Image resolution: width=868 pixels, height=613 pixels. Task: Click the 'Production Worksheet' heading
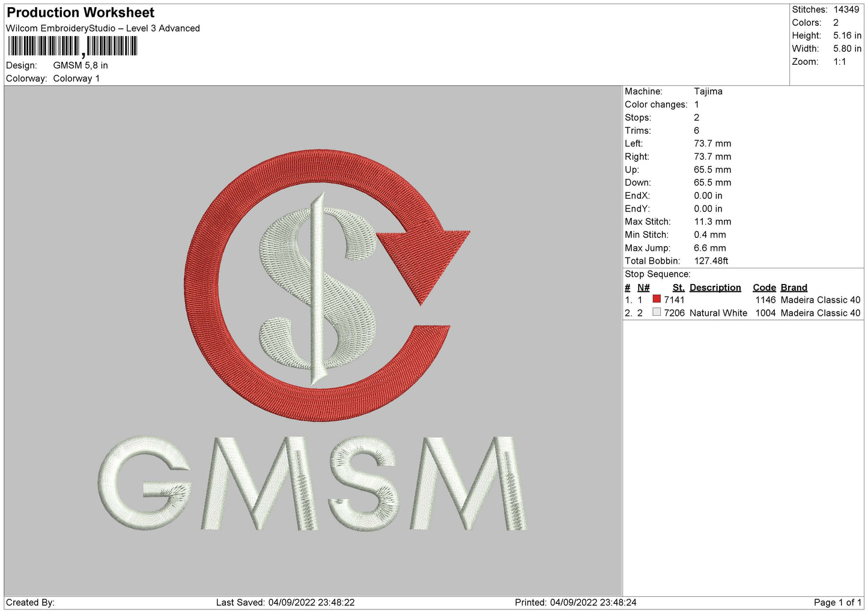point(80,13)
